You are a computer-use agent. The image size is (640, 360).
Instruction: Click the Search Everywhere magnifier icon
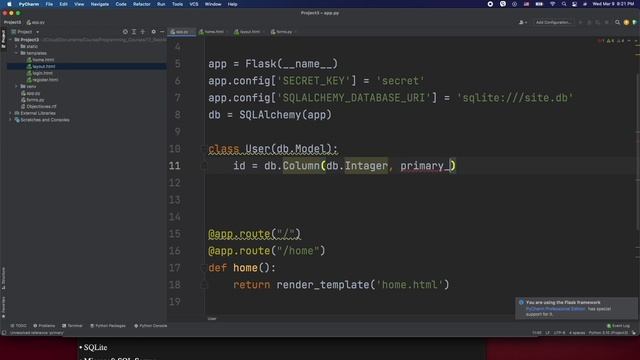[x=618, y=22]
